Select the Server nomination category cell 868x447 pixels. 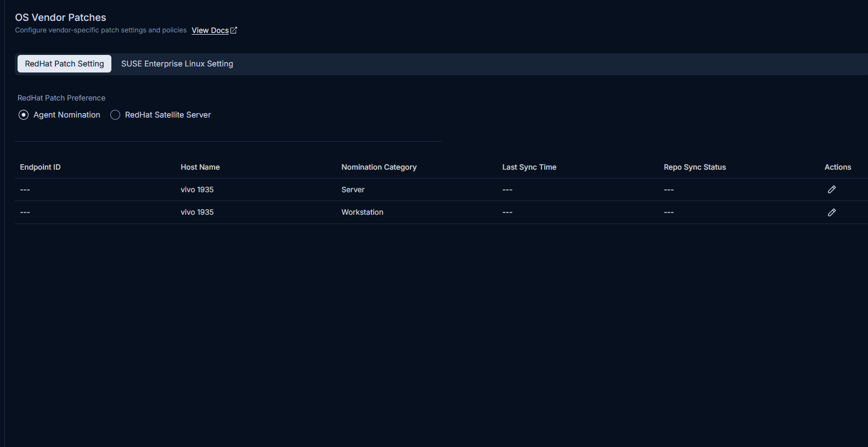point(353,189)
